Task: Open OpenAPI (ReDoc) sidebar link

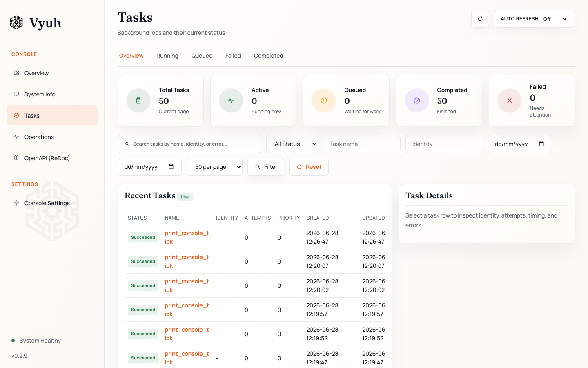Action: pyautogui.click(x=52, y=158)
